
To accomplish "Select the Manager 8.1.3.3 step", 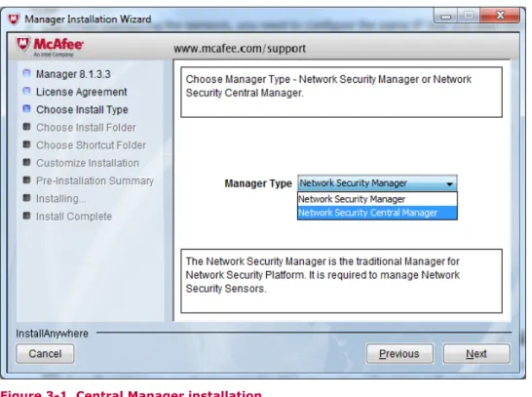I will (73, 74).
